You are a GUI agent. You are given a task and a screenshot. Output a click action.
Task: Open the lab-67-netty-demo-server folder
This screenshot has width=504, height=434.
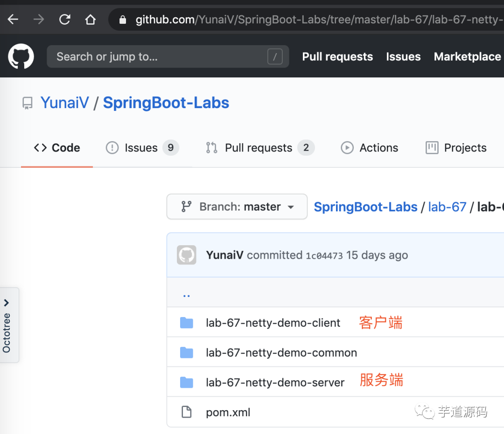click(275, 382)
